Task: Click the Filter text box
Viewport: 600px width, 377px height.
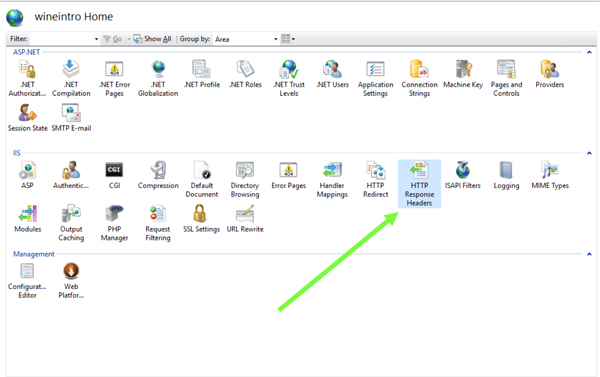Action: click(61, 39)
